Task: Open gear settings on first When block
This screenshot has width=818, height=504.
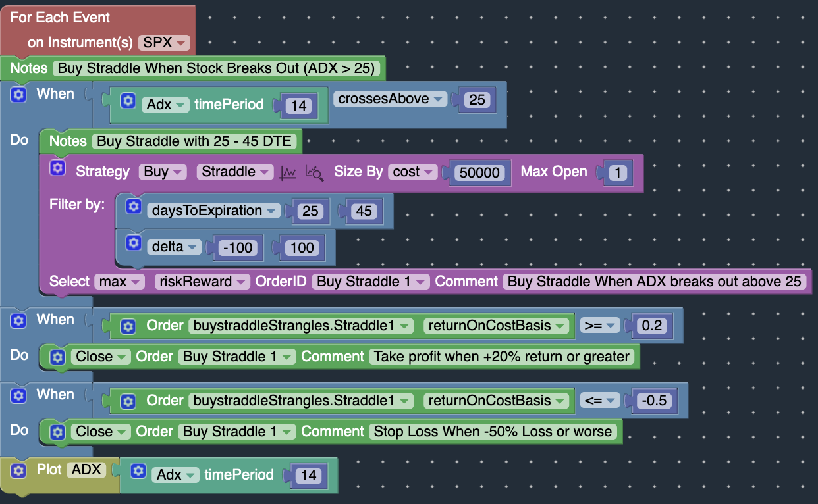Action: coord(18,95)
